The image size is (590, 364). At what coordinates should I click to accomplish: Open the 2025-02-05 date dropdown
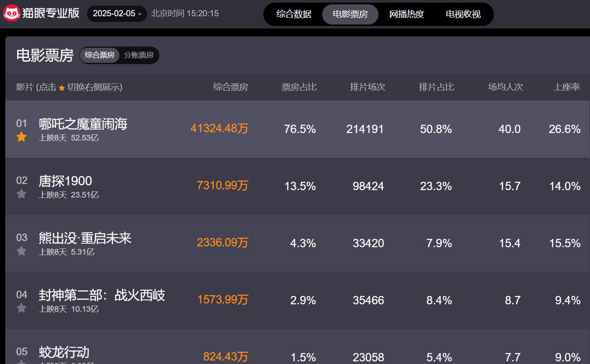coord(117,14)
